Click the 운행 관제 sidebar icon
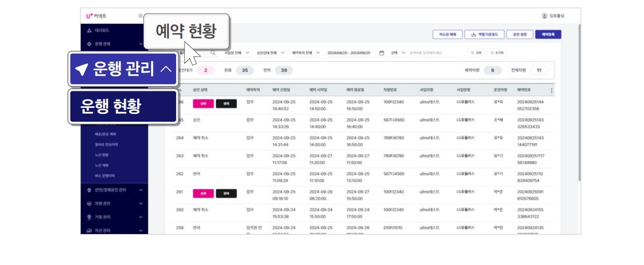This screenshot has width=644, height=265. (x=89, y=44)
